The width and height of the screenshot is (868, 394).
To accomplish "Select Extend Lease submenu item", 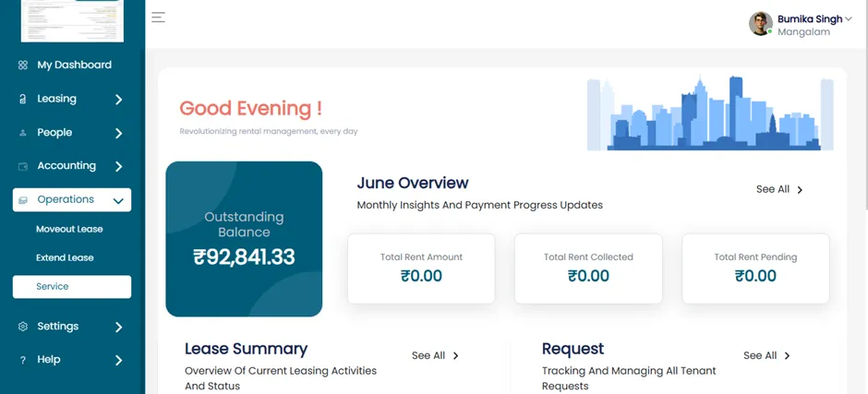I will pyautogui.click(x=65, y=257).
